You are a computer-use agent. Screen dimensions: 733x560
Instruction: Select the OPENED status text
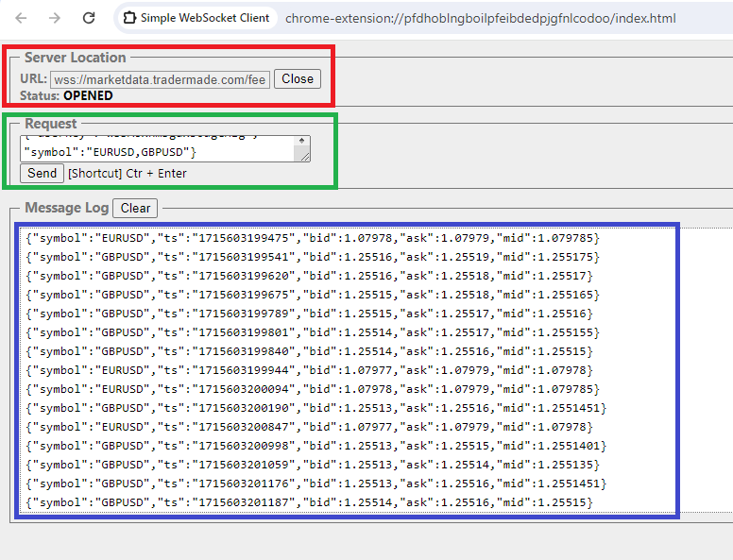click(x=88, y=95)
